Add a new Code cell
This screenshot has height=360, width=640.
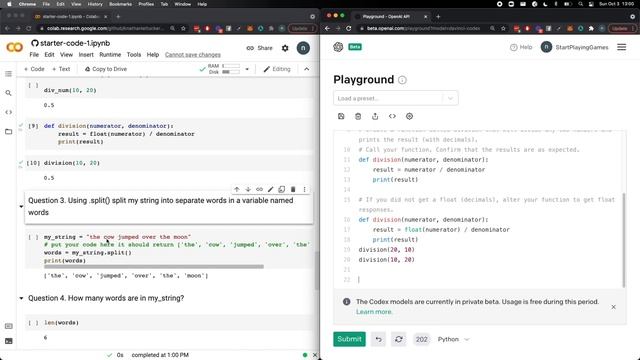(34, 69)
